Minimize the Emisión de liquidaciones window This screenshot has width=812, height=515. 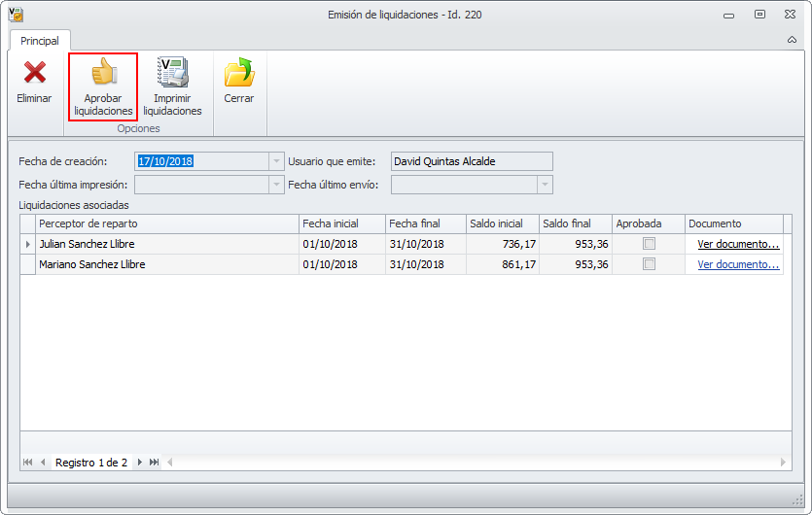pyautogui.click(x=728, y=15)
